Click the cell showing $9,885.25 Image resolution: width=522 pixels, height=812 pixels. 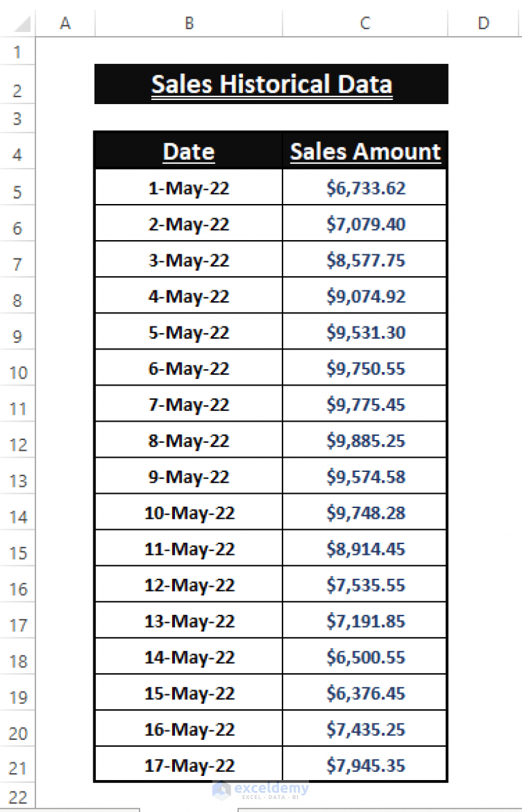(x=365, y=440)
